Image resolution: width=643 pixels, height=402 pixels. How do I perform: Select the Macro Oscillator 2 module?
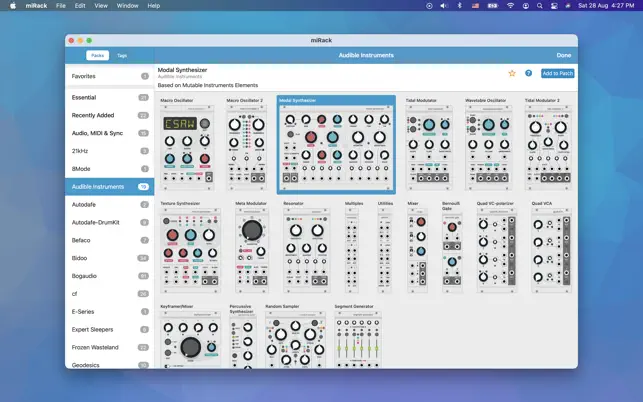[247, 148]
